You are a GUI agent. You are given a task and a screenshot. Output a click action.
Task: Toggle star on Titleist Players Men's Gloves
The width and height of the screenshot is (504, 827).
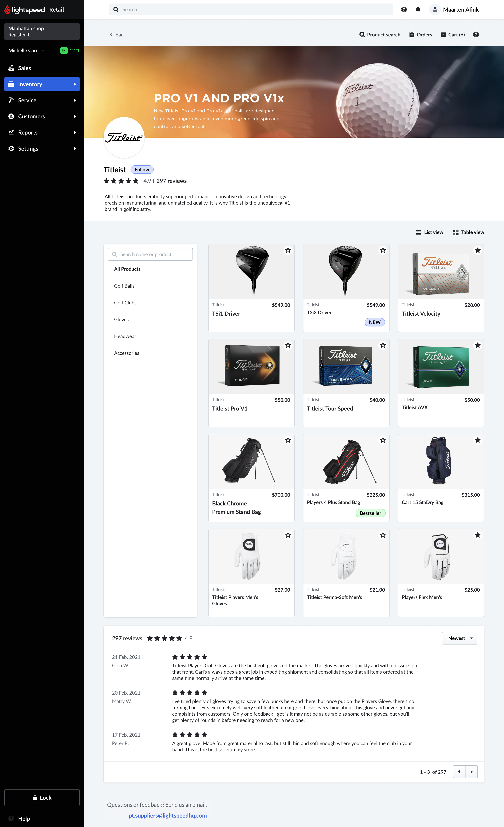288,535
